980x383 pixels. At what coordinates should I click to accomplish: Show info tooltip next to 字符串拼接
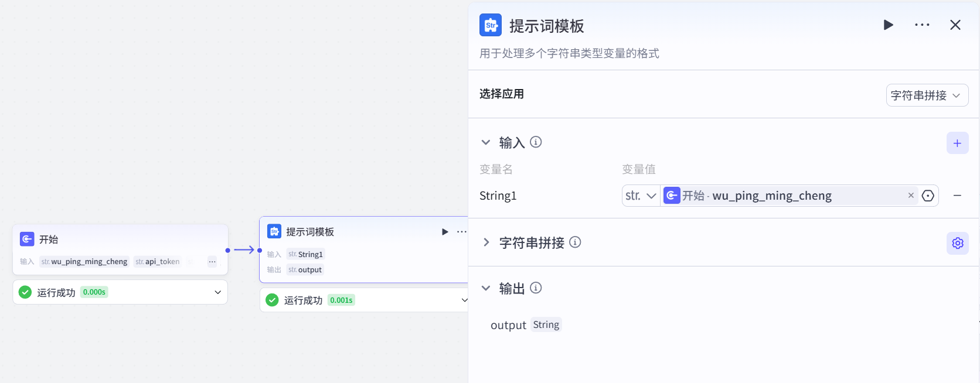[x=575, y=242]
